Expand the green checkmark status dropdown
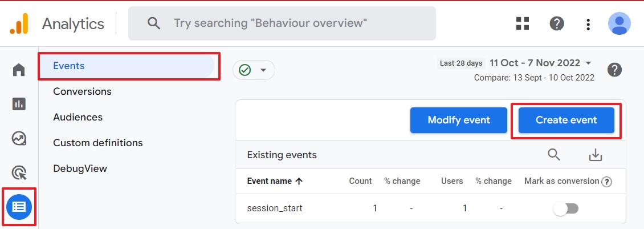Image resolution: width=644 pixels, height=229 pixels. 254,70
